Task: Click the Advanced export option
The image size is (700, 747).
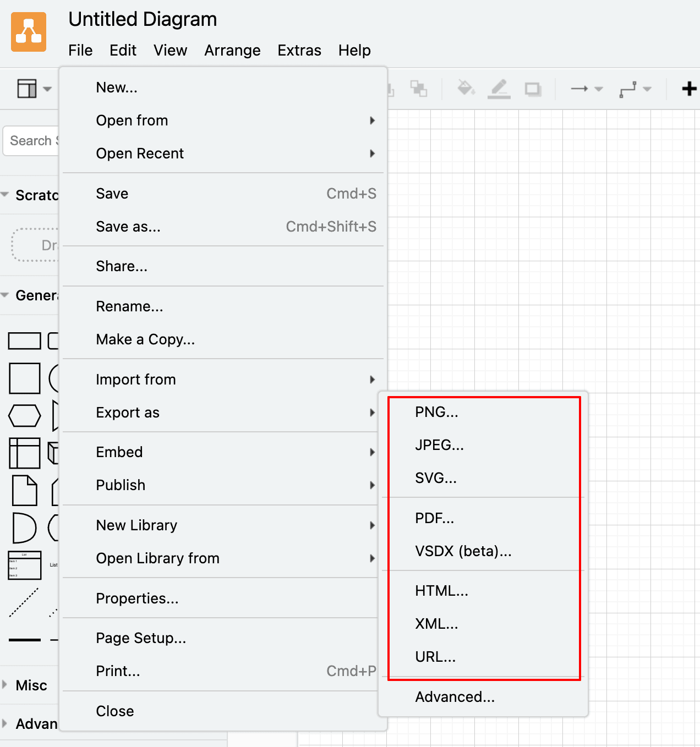Action: (455, 696)
